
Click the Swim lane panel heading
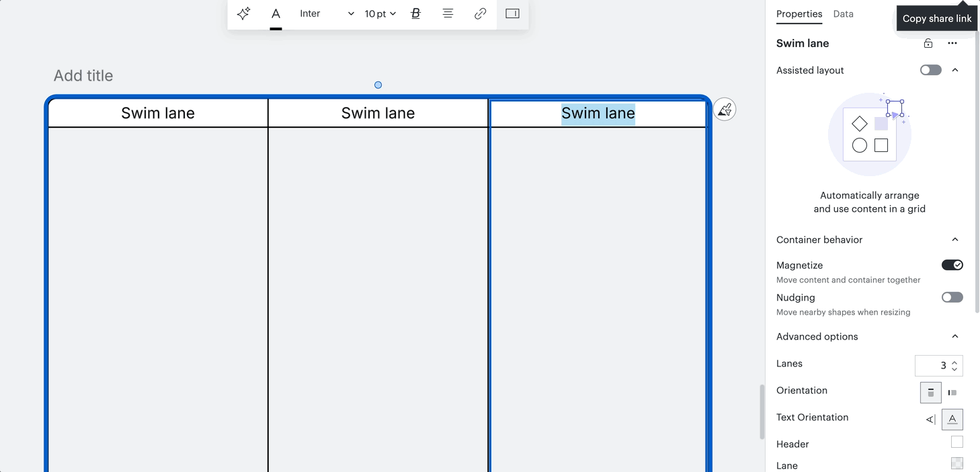click(x=803, y=43)
